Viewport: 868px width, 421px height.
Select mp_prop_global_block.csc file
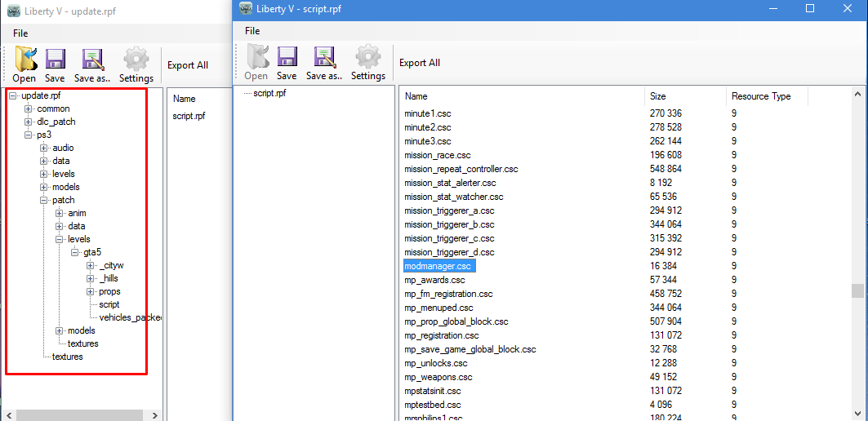[456, 321]
